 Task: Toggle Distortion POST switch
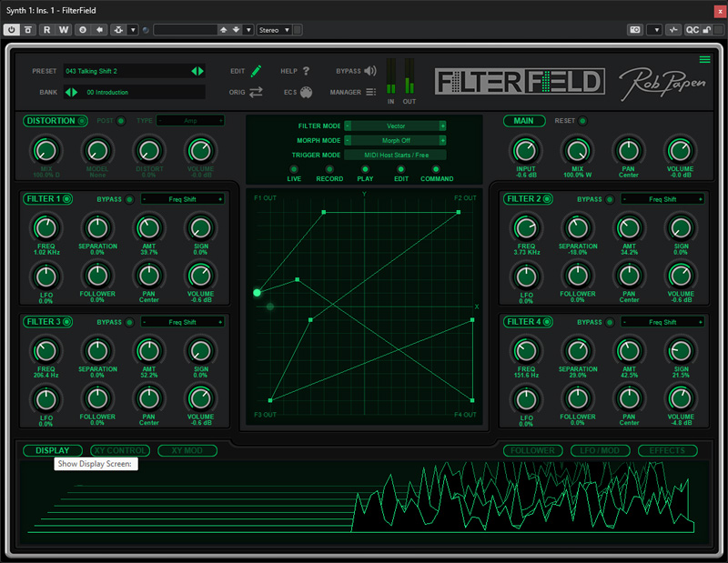(121, 121)
